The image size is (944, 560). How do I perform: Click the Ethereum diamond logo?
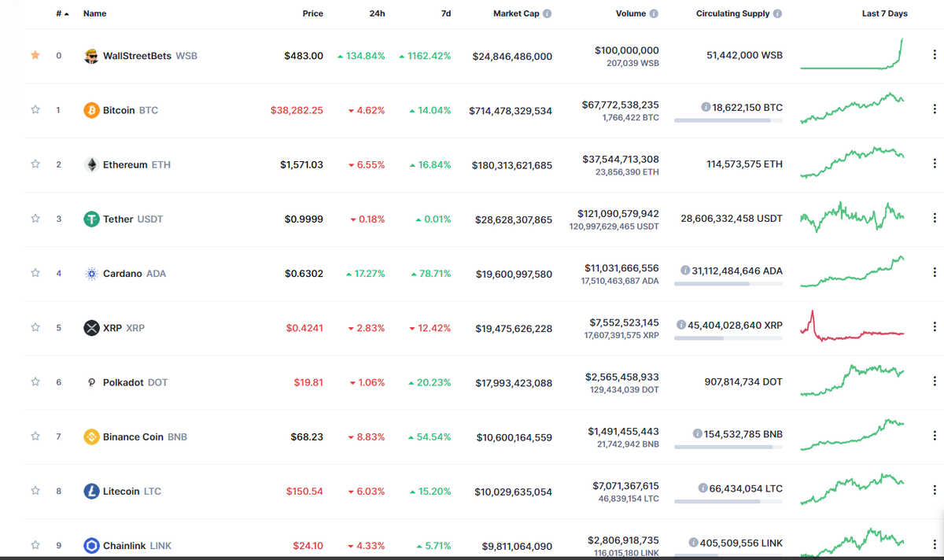[x=91, y=164]
